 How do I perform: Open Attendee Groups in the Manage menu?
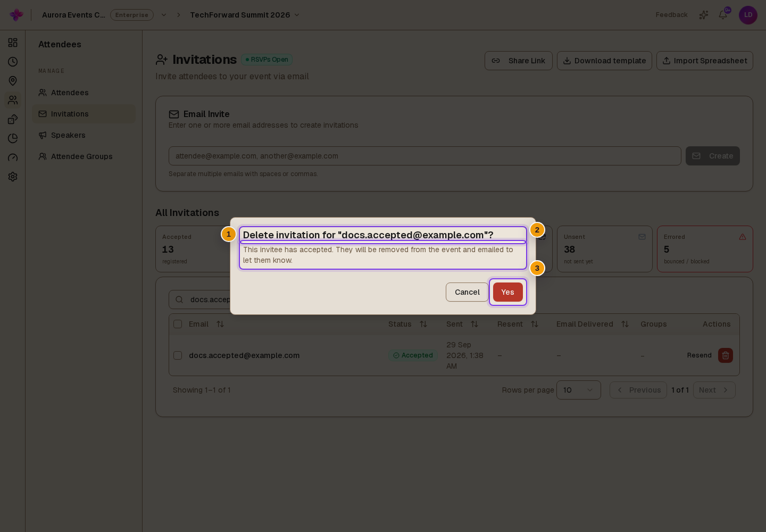coord(84,156)
